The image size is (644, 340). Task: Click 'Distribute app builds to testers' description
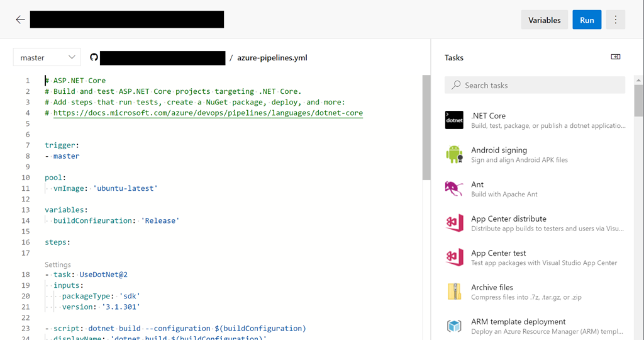(x=548, y=229)
